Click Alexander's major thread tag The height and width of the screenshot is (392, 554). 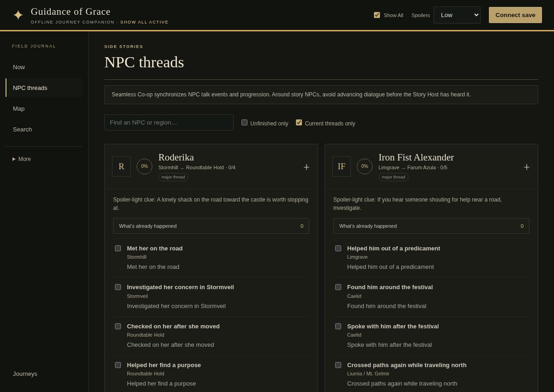pyautogui.click(x=393, y=177)
